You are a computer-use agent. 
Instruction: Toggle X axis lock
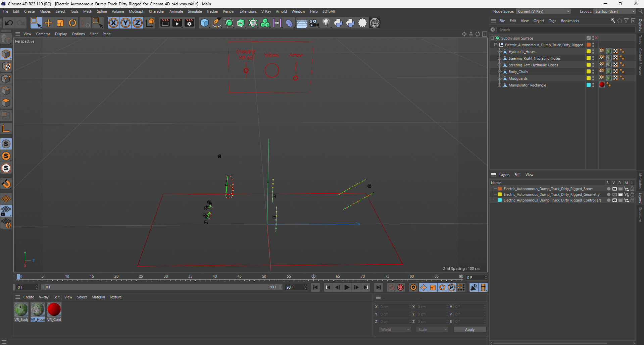click(x=113, y=23)
